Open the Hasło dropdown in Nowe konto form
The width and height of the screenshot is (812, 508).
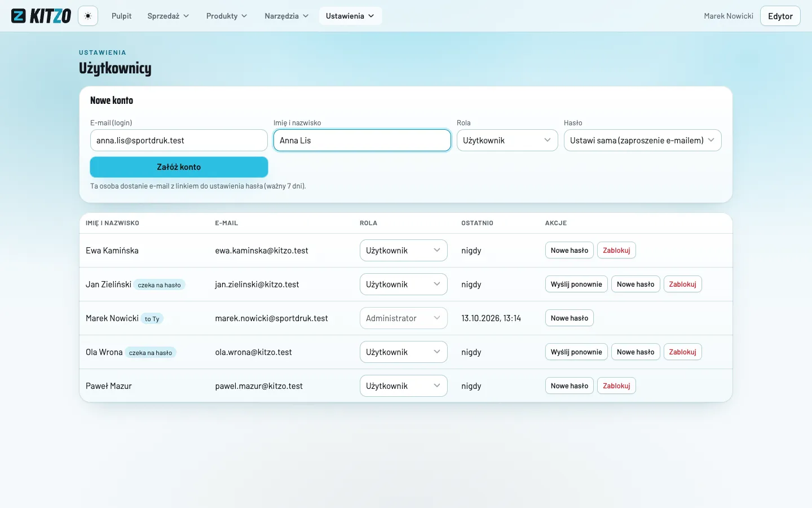(642, 141)
